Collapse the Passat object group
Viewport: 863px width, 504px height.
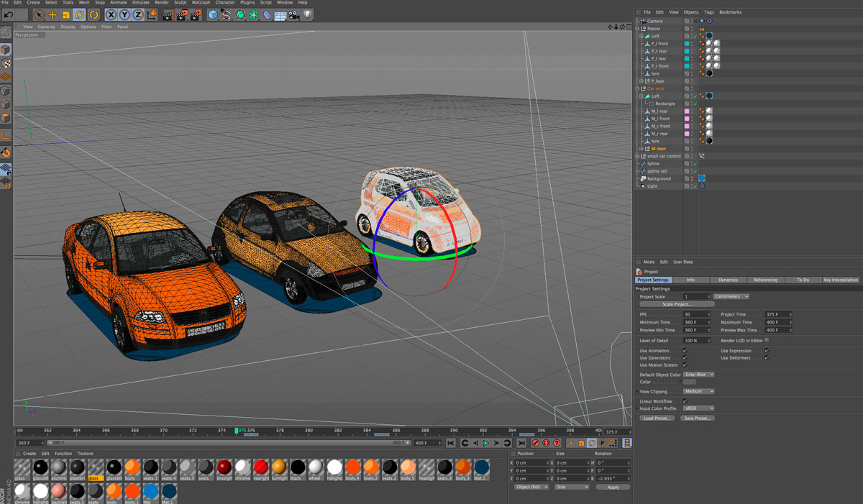(638, 29)
